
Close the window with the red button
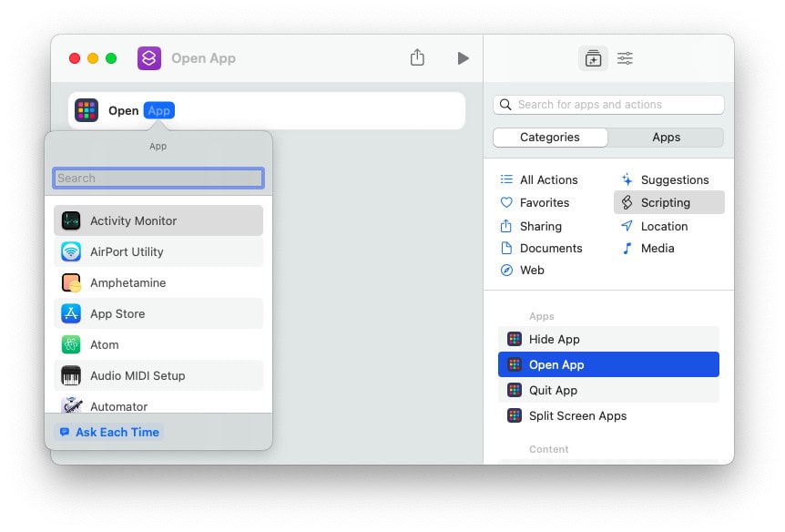75,58
